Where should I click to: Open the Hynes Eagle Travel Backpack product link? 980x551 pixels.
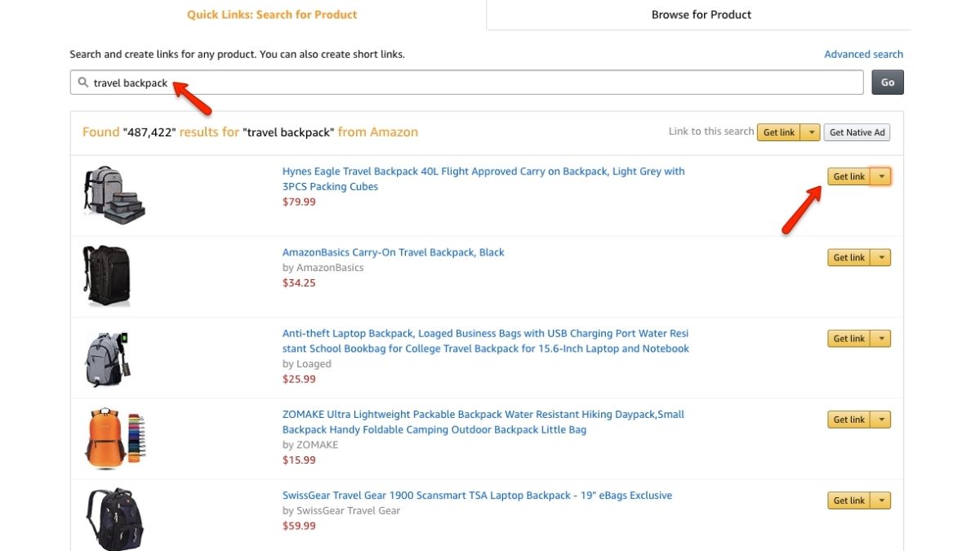coord(483,171)
